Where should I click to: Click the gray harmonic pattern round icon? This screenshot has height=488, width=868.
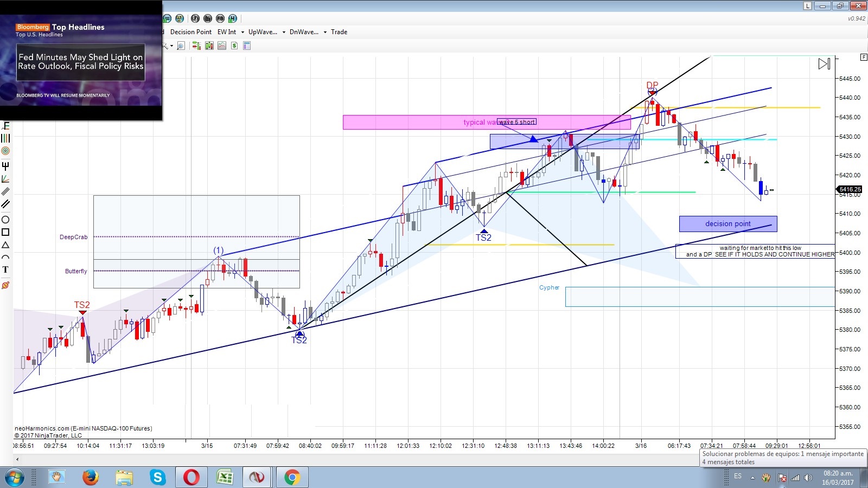pos(195,18)
